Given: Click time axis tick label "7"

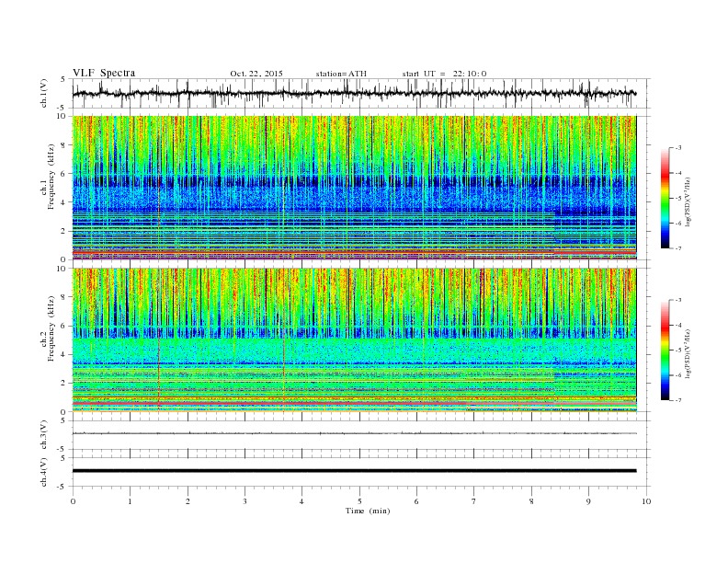Looking at the screenshot, I should (x=474, y=501).
